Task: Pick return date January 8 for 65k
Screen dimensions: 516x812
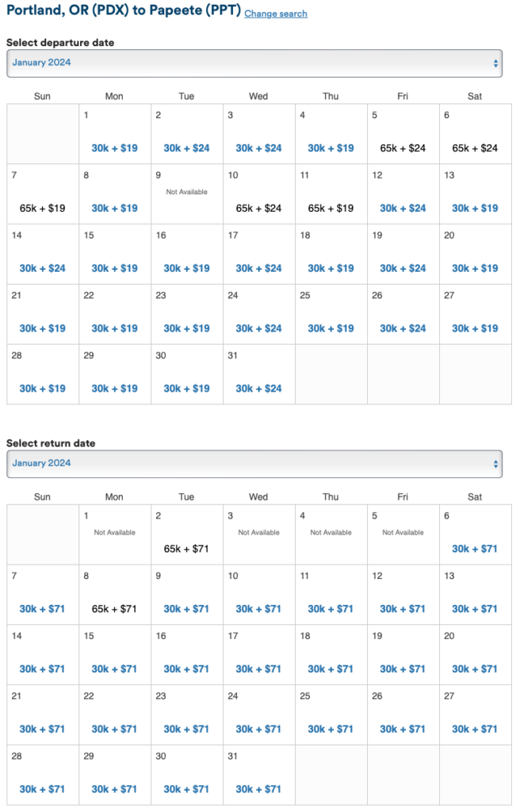Action: tap(114, 609)
